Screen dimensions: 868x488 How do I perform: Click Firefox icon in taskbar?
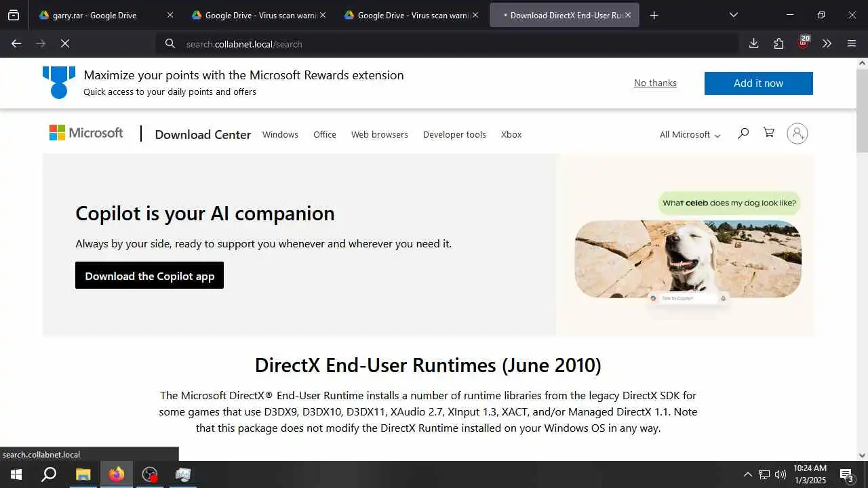coord(117,474)
